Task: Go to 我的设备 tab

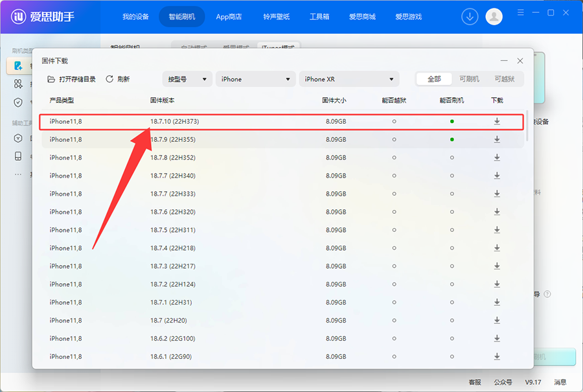Action: click(x=135, y=17)
